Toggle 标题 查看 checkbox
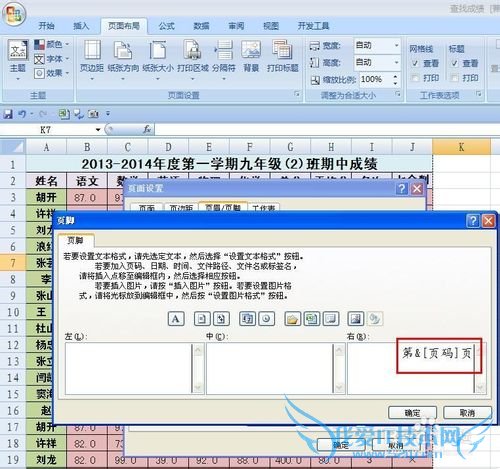Screen dimensions: 500x469 (454, 63)
